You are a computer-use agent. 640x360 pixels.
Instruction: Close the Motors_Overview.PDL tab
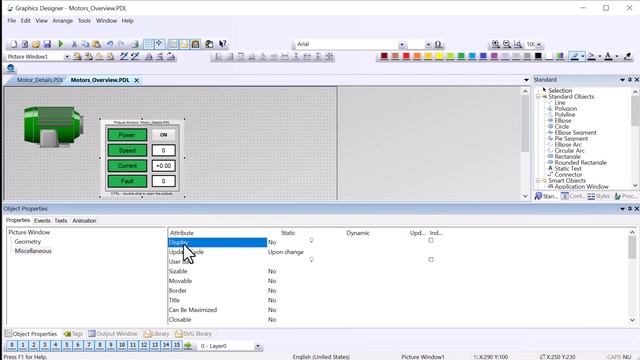coord(137,80)
